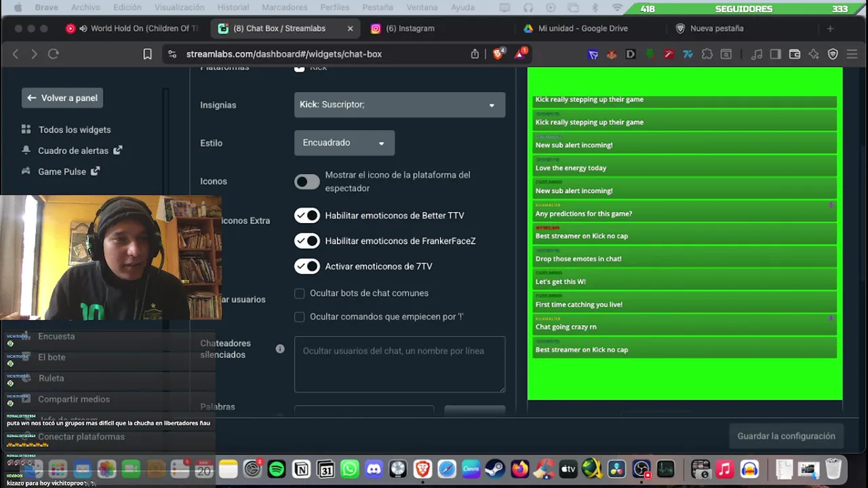Open Firefox from the dock
The width and height of the screenshot is (868, 488).
coord(520,469)
